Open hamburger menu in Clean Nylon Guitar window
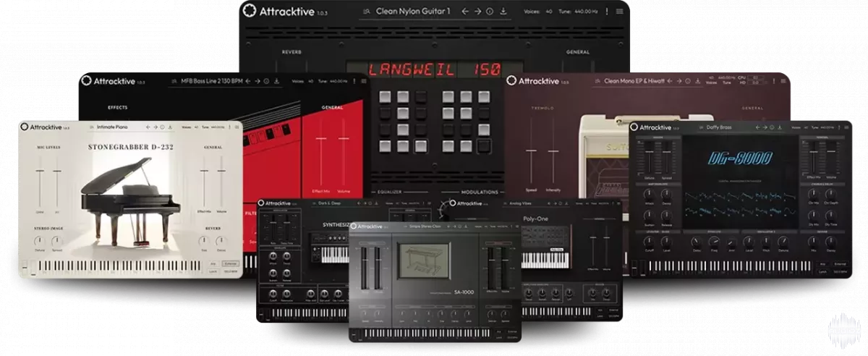The image size is (868, 356). [x=619, y=12]
